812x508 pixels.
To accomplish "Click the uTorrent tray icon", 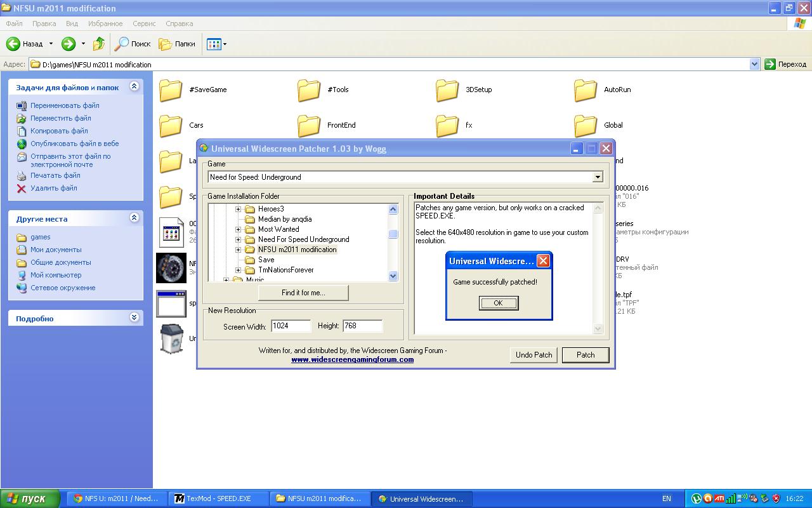I will 697,498.
